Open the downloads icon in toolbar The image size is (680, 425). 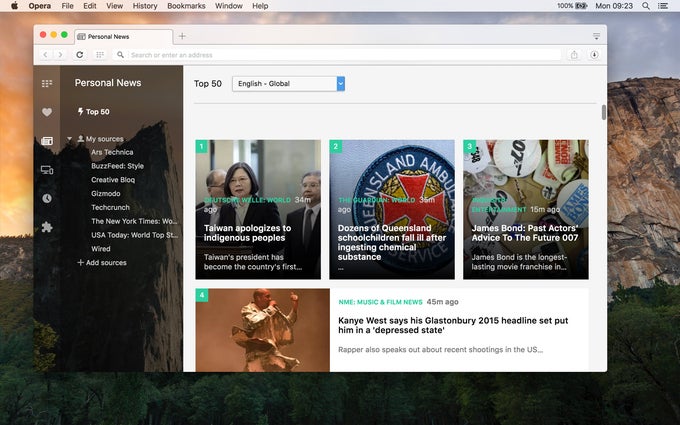(x=594, y=54)
